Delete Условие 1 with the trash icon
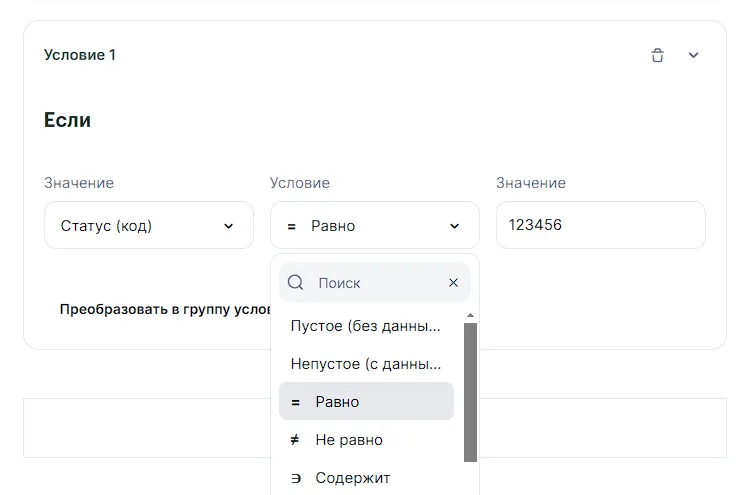This screenshot has width=756, height=495. tap(657, 56)
